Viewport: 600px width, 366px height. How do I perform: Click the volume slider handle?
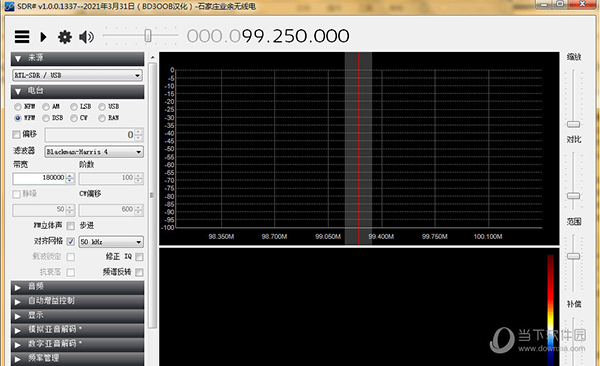point(148,36)
